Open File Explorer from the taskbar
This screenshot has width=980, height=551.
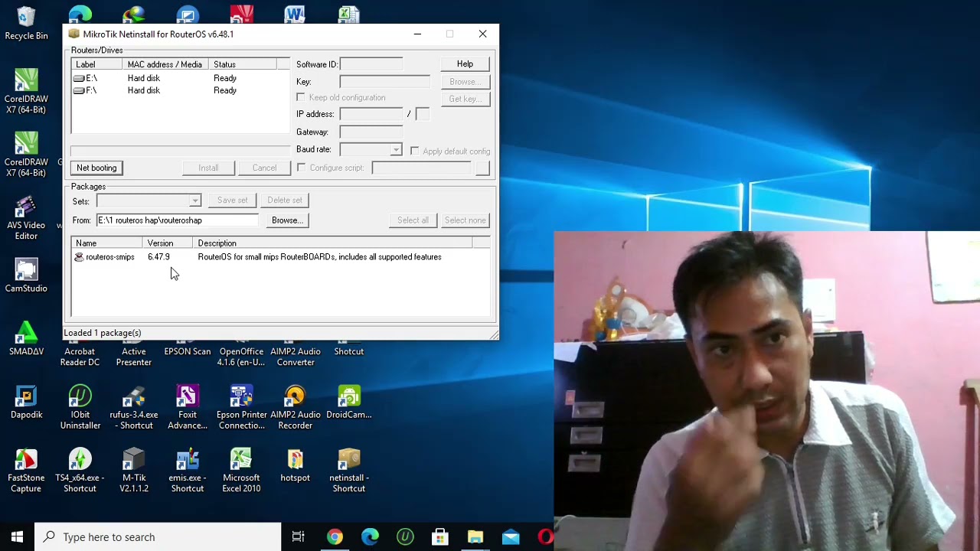pyautogui.click(x=475, y=536)
